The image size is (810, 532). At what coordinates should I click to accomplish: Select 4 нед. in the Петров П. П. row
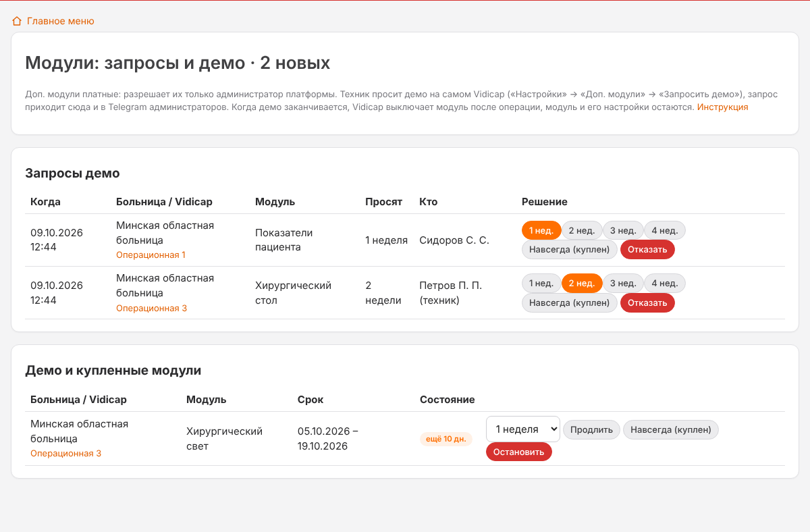point(665,284)
